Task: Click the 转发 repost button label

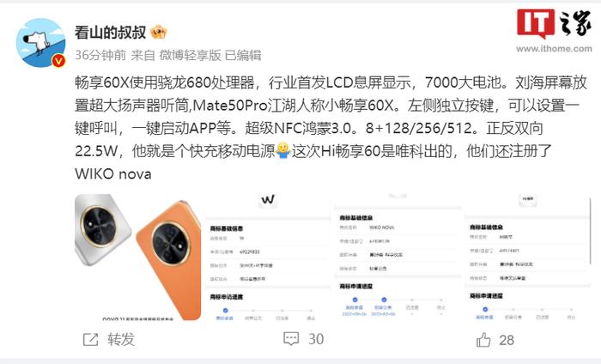Action: coord(121,339)
